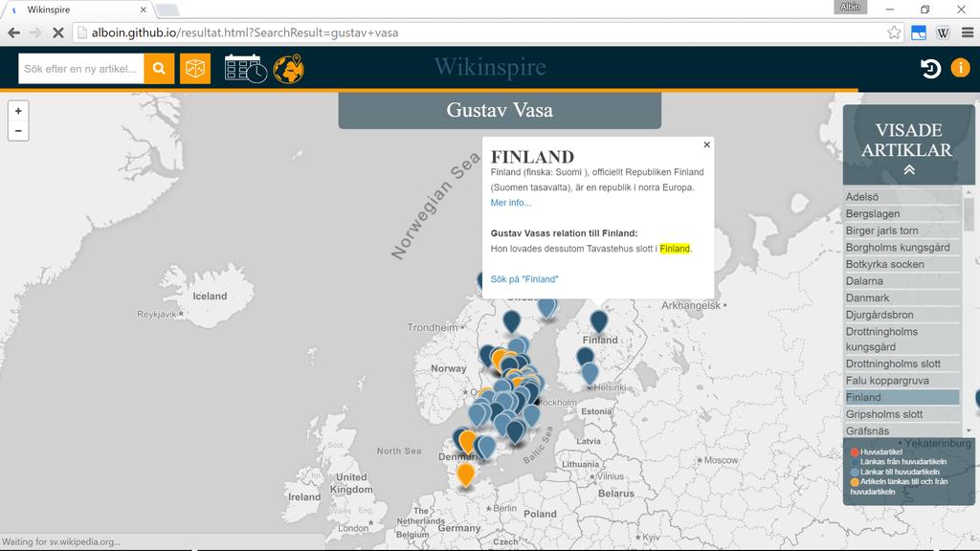Select the map marker above the Finland label
The image size is (980, 551).
click(599, 321)
